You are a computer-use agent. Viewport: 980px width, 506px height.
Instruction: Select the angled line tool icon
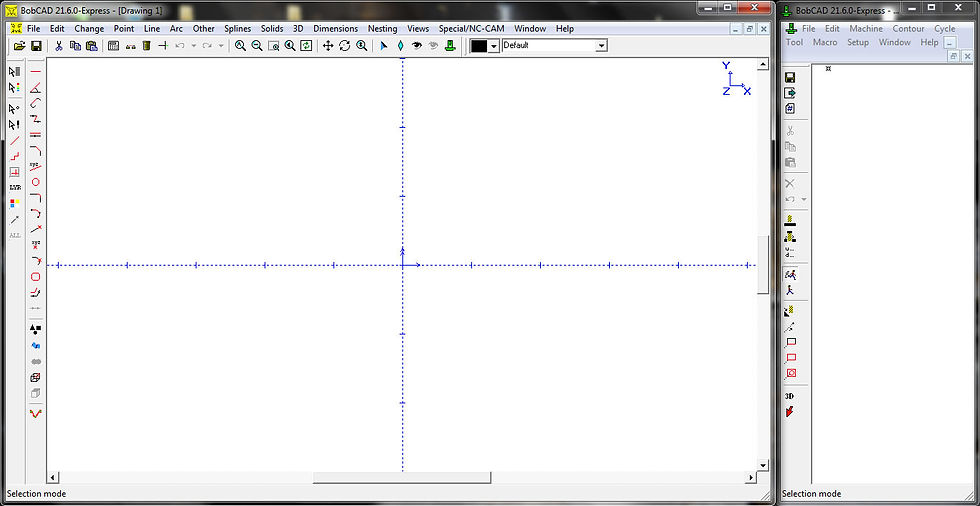(36, 87)
